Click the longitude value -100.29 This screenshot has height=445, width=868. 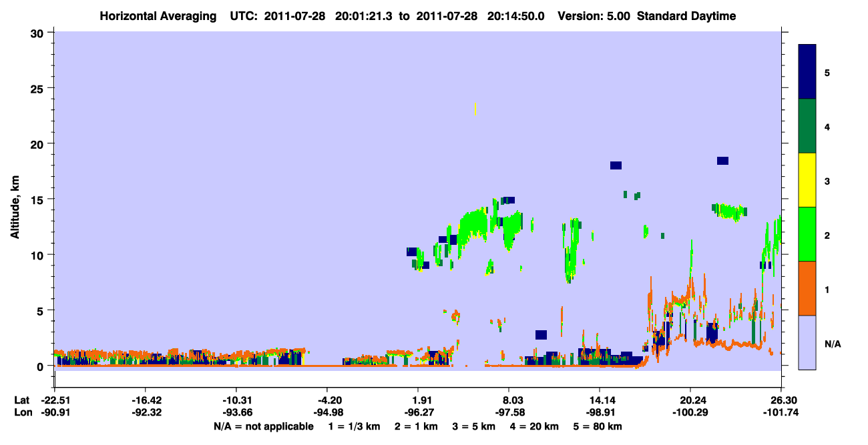(690, 413)
